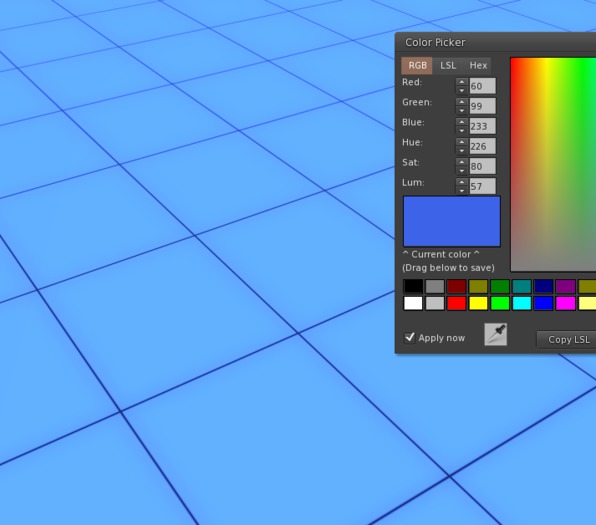Pick a color in the hue saturation spectrum
596x525 pixels.
[x=553, y=164]
